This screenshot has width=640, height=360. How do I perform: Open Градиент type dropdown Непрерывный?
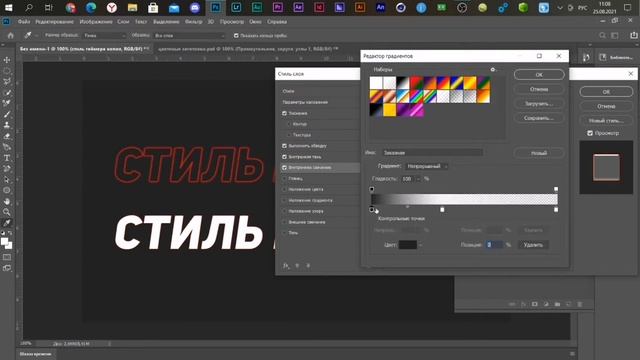pos(427,166)
